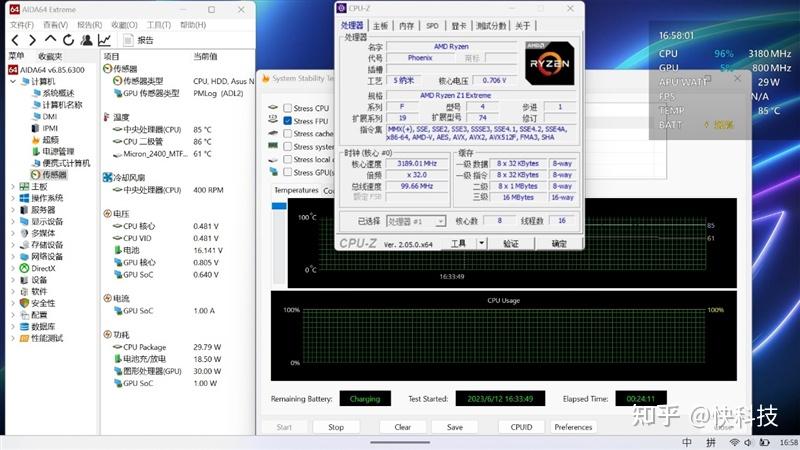Image resolution: width=800 pixels, height=450 pixels.
Task: Switch to CPU-Z 显卡 tab
Action: pos(459,26)
